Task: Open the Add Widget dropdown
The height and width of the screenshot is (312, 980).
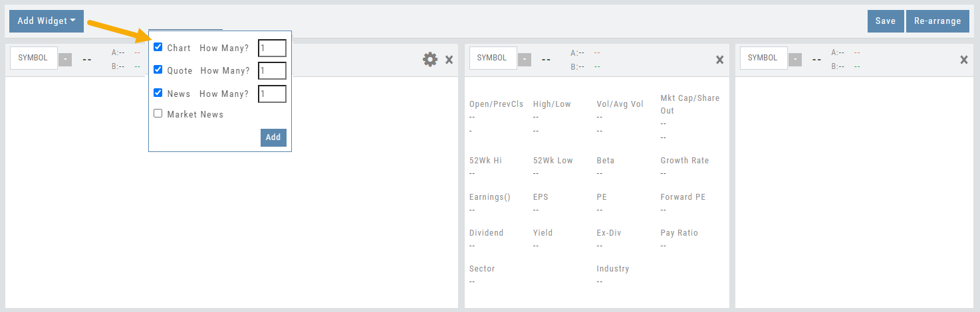Action: tap(46, 21)
